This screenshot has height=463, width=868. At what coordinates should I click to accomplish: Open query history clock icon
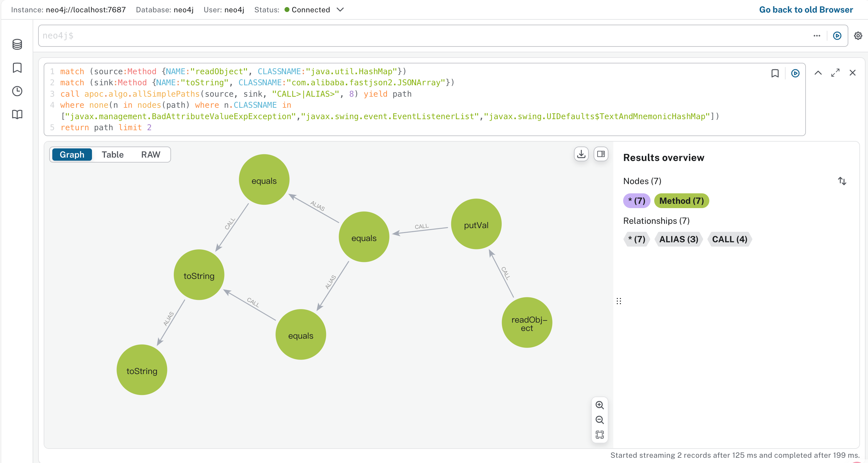tap(17, 91)
